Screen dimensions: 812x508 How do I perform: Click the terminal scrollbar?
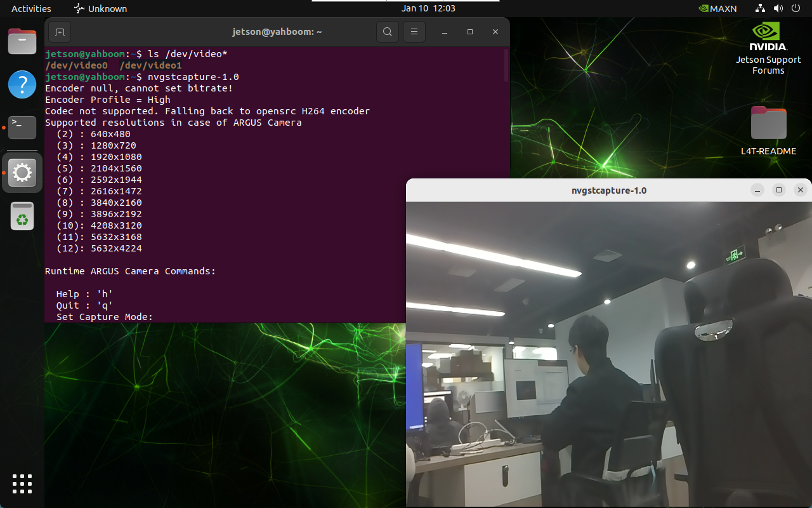pos(506,65)
